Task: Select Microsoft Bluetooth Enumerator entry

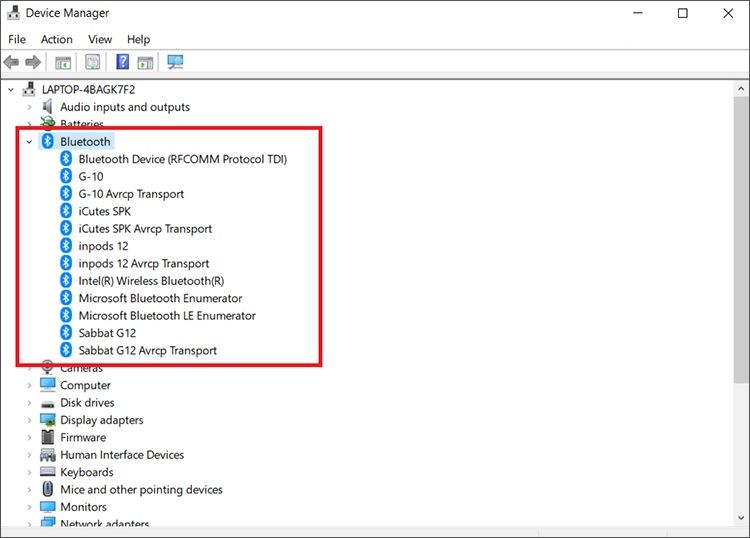Action: 160,298
